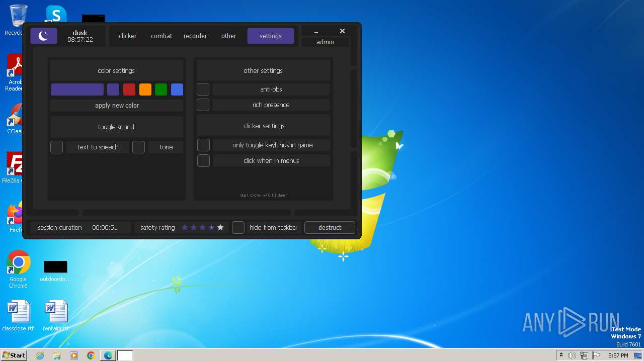Screen dimensions: 644x362
Task: Select the outdoordo desktop file icon
Action: tap(55, 271)
